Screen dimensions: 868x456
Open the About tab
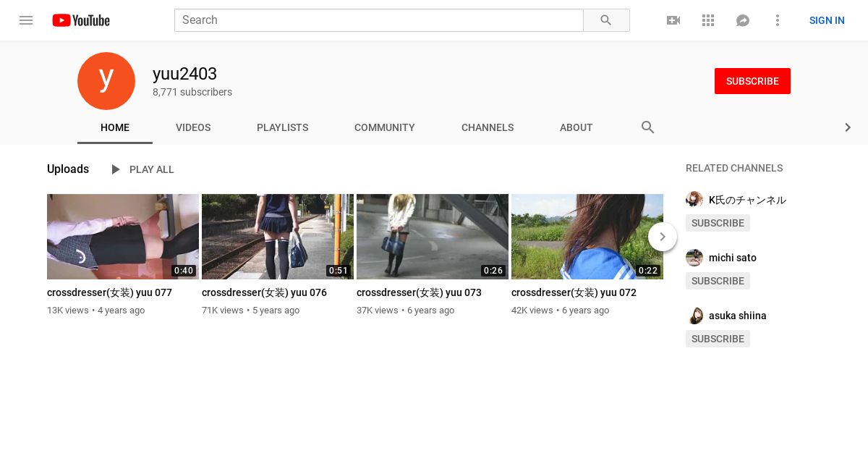coord(576,127)
